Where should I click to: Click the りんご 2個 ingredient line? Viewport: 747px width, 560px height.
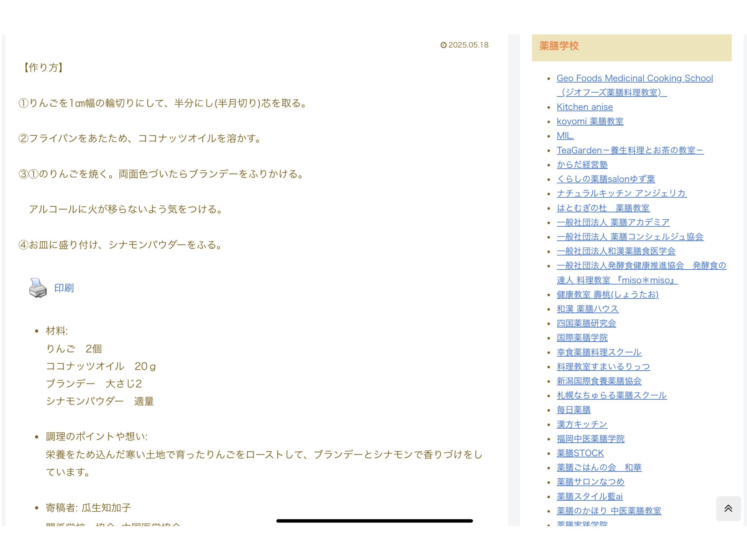click(74, 349)
